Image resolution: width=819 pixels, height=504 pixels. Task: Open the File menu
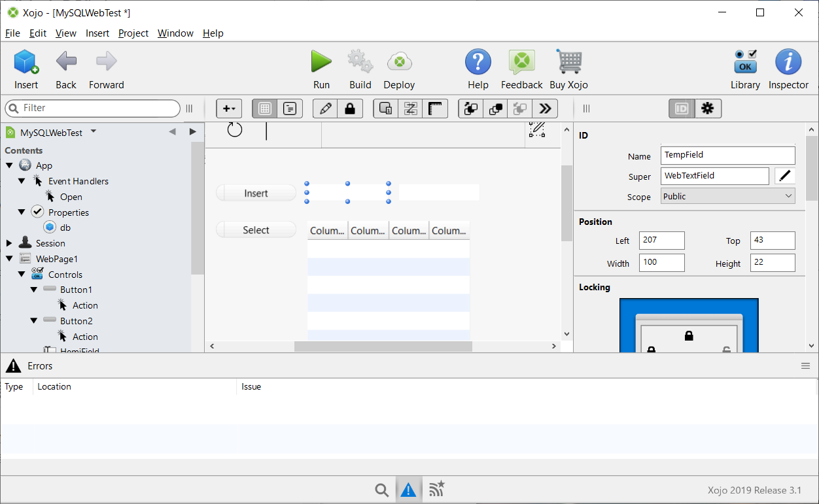click(12, 33)
